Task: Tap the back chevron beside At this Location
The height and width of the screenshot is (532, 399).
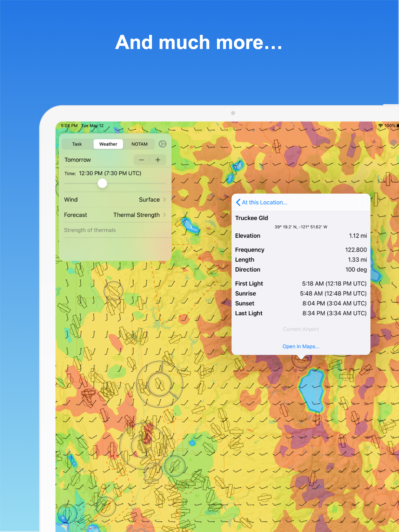Action: 238,202
